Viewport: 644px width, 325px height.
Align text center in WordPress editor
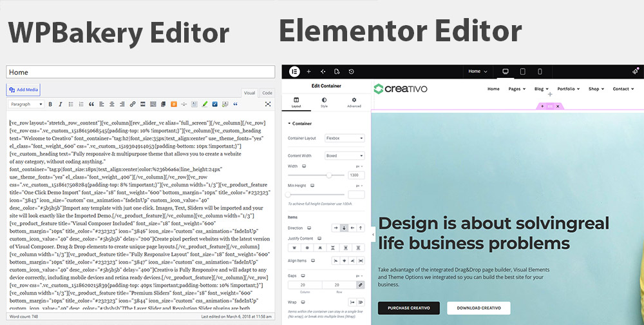click(111, 104)
